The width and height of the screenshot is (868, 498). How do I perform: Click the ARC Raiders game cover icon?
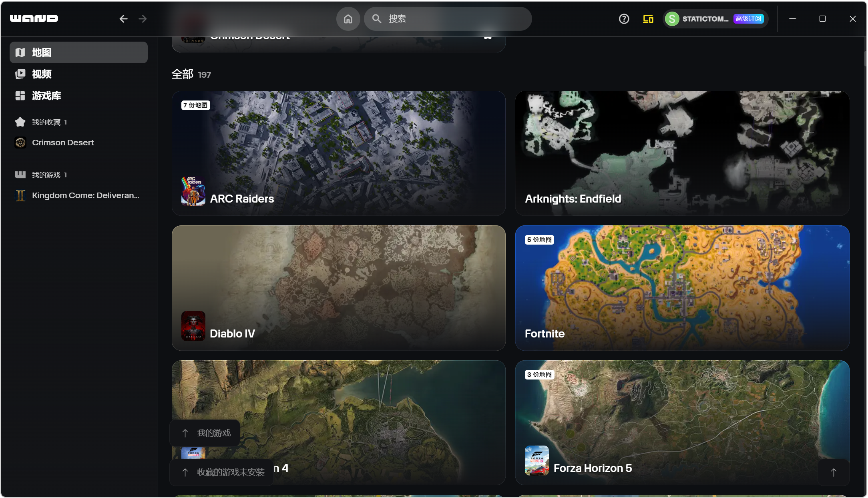click(x=193, y=192)
